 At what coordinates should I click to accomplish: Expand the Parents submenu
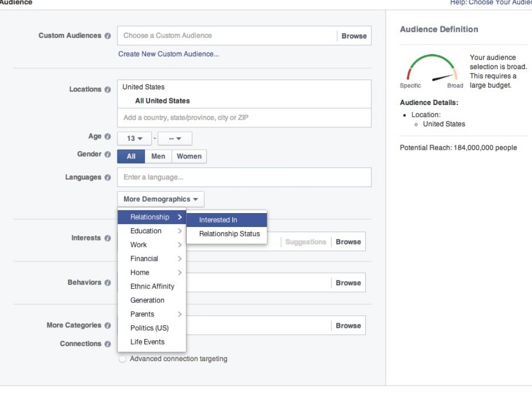(x=152, y=314)
